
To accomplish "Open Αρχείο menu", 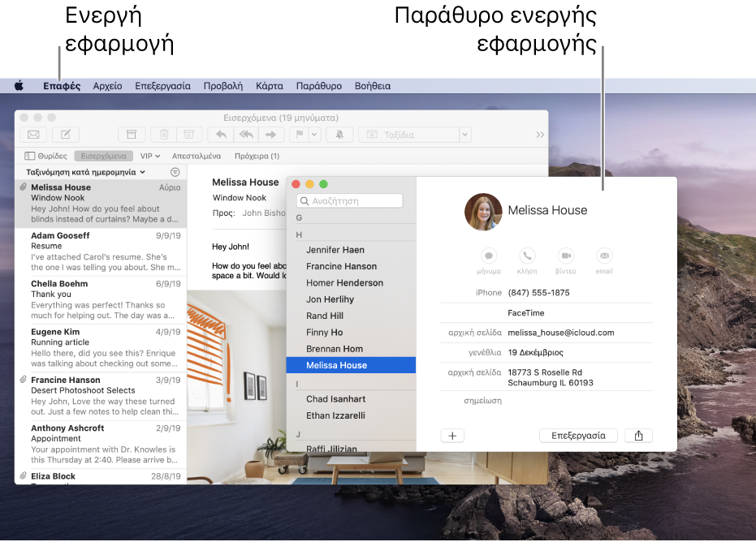I will point(107,86).
